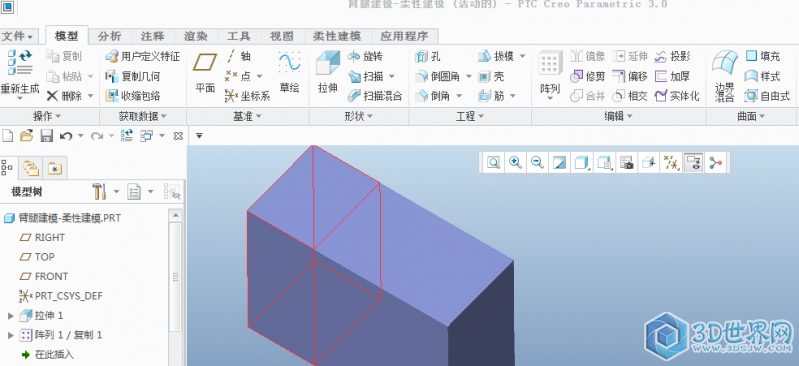This screenshot has height=366, width=799.
Task: Expand the 阵列 1 / 复制 1 node
Action: pyautogui.click(x=11, y=335)
